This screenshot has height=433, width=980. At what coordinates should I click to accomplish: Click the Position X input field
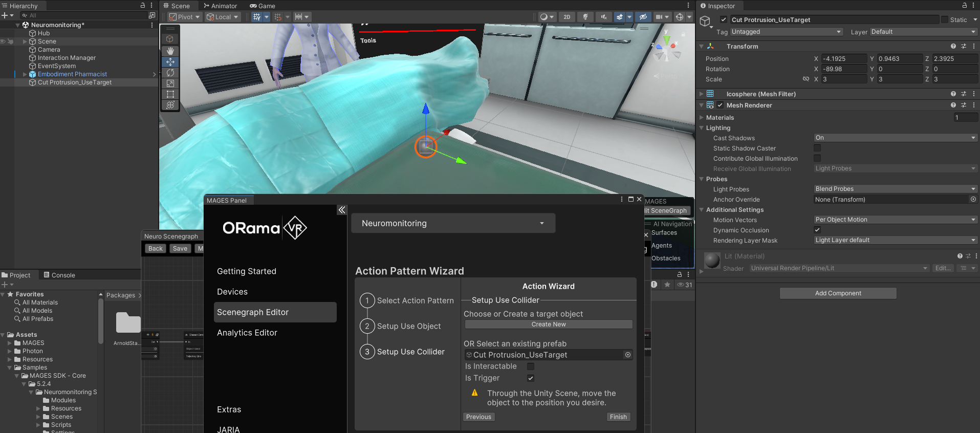pos(843,59)
